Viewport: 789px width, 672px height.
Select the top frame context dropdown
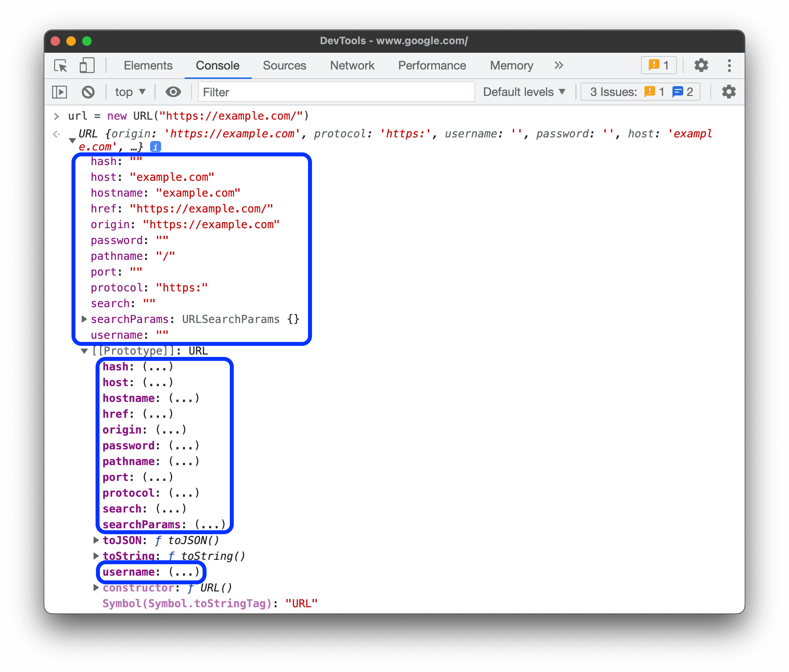[x=129, y=92]
